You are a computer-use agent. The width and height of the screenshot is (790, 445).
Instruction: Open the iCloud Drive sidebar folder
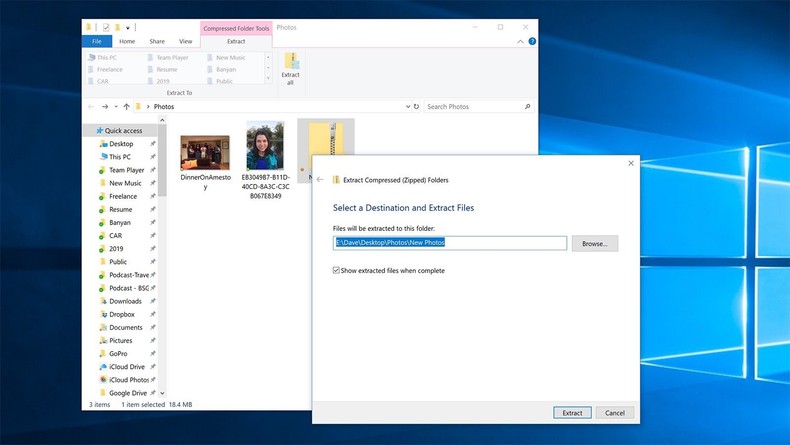click(126, 367)
